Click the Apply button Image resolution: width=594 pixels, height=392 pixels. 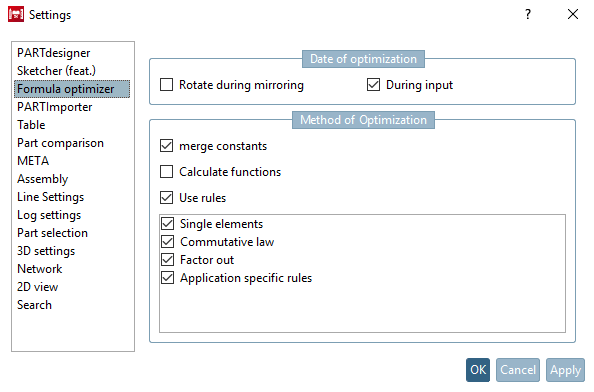565,370
